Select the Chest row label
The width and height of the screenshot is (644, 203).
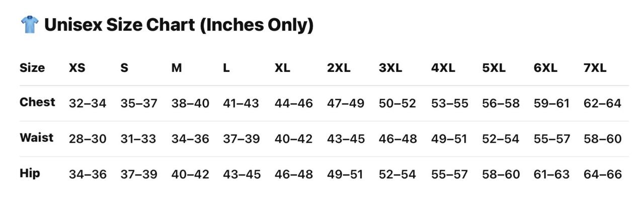coord(37,102)
